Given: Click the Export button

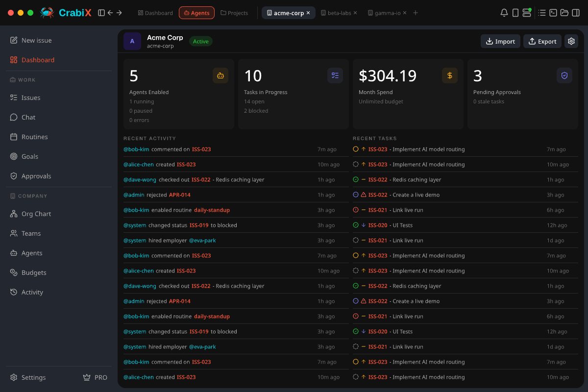Looking at the screenshot, I should pyautogui.click(x=542, y=41).
